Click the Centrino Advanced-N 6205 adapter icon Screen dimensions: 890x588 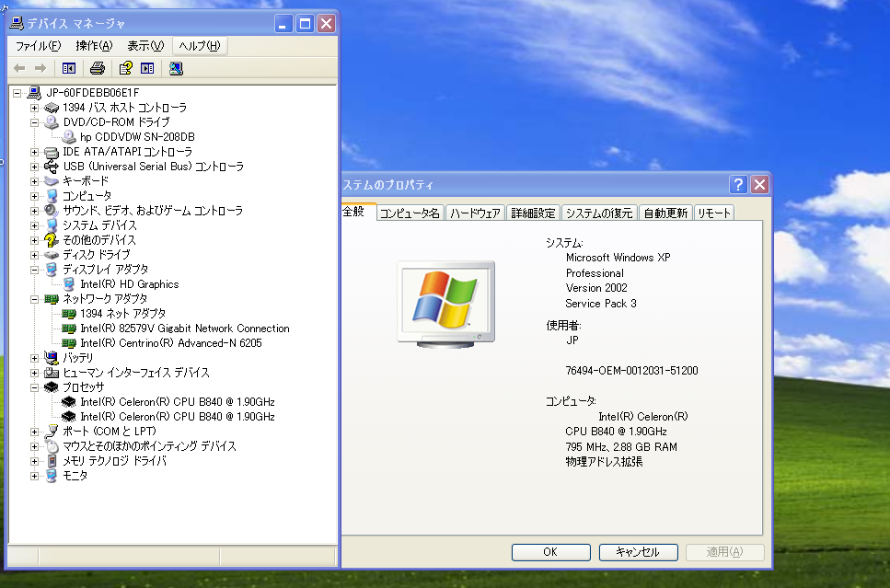tap(69, 343)
